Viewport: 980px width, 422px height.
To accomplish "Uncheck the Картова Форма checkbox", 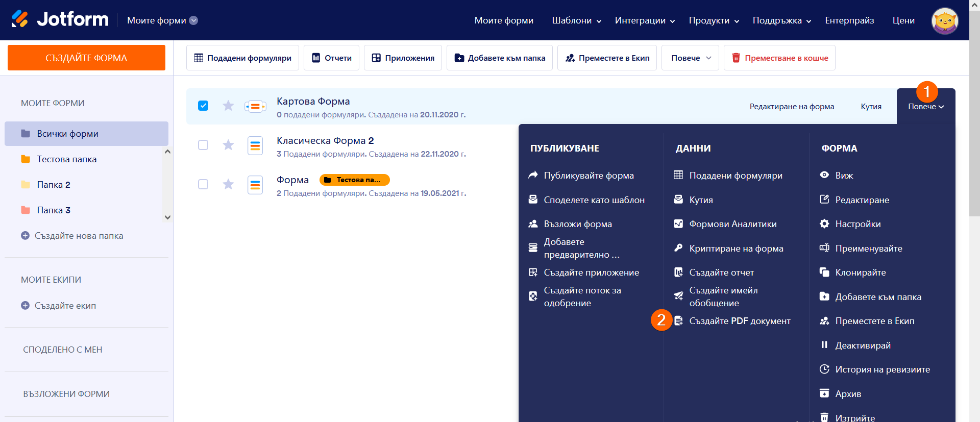I will tap(203, 106).
